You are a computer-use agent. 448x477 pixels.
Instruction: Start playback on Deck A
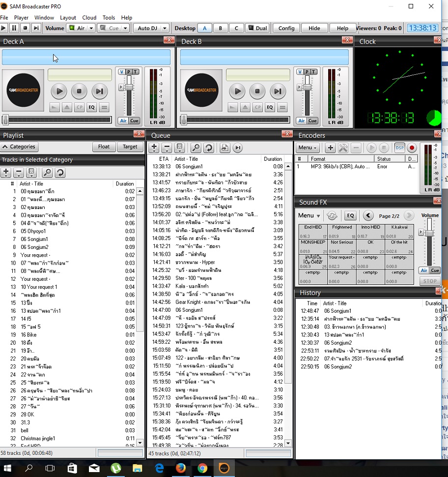point(59,91)
